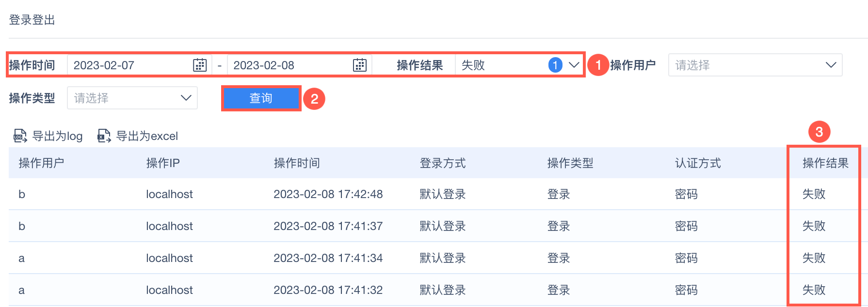Open the 操作用户 dropdown
This screenshot has width=868, height=307.
[x=755, y=65]
